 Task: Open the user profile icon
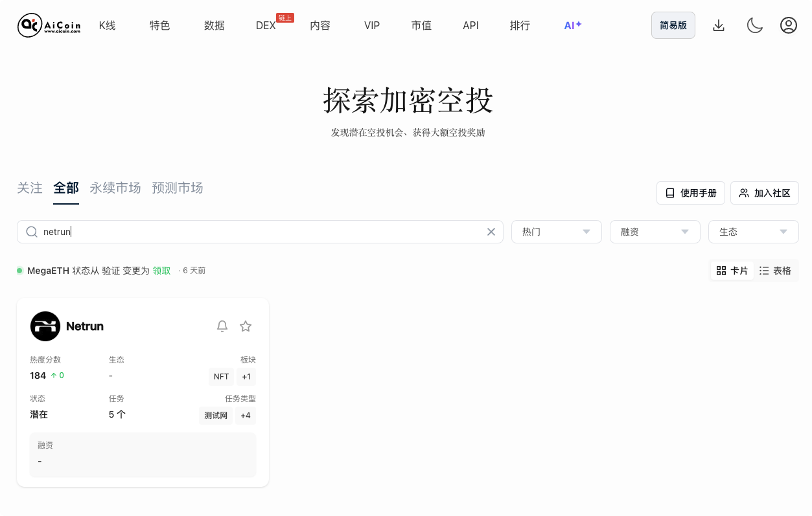[x=788, y=25]
